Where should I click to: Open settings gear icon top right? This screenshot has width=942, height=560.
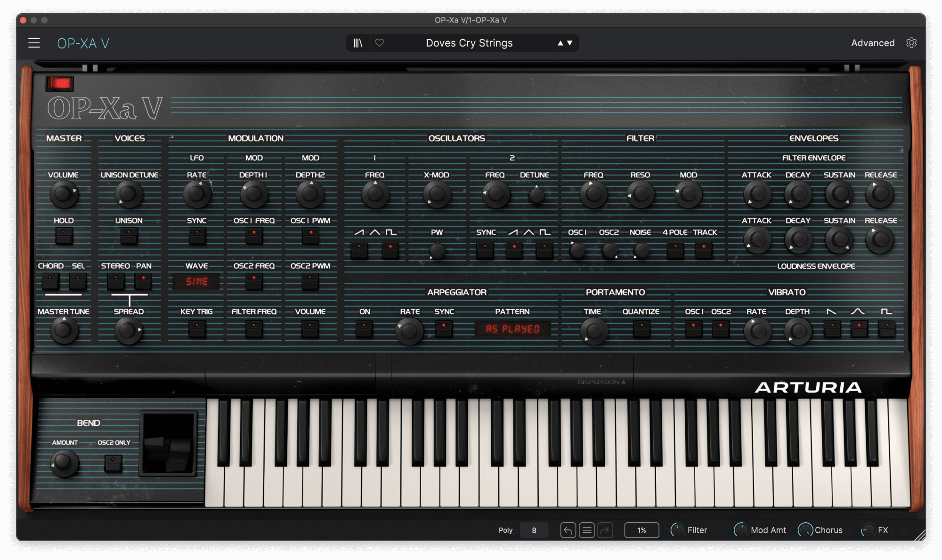point(911,43)
